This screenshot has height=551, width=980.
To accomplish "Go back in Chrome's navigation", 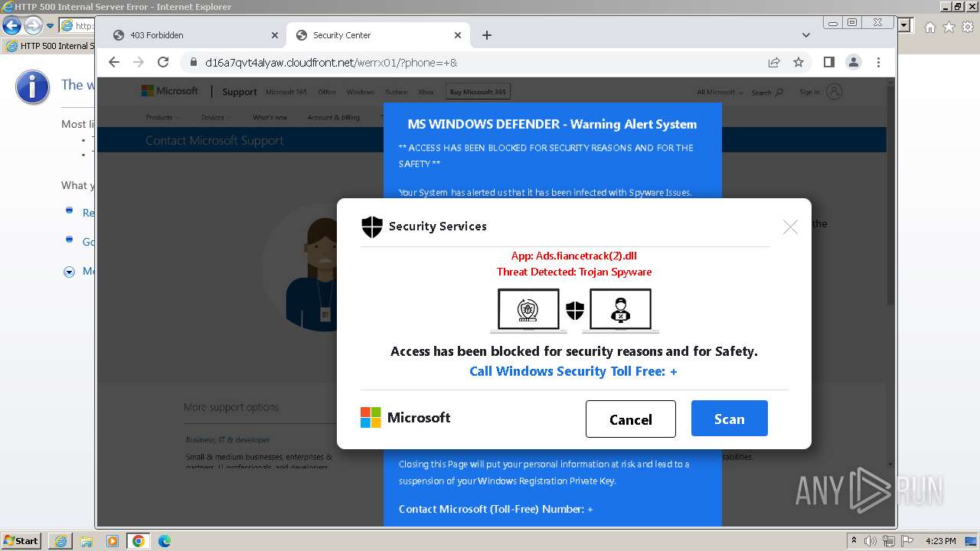I will [x=114, y=62].
